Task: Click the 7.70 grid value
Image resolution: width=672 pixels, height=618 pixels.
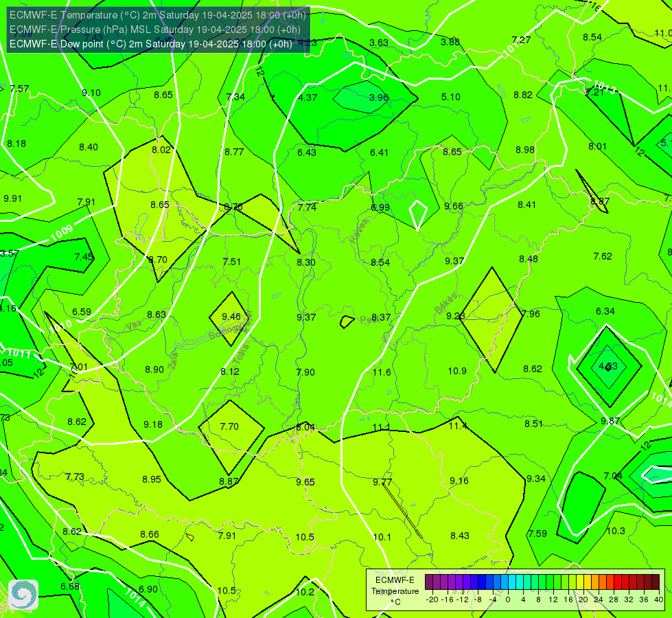Action: [229, 426]
